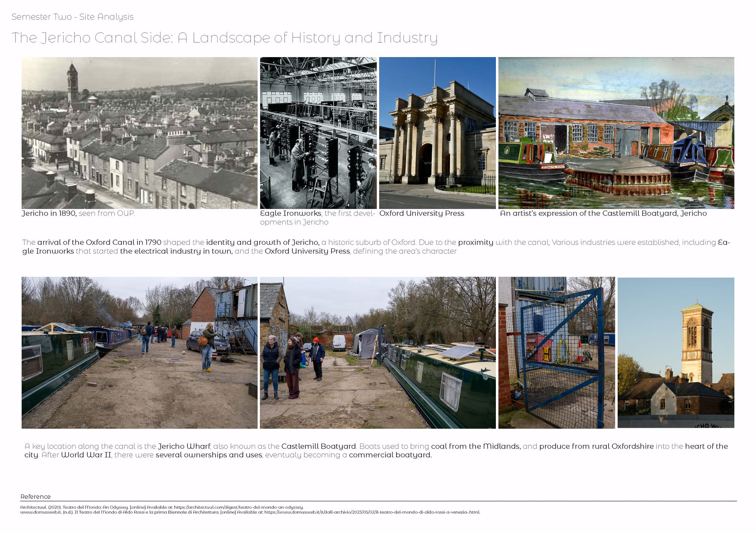The width and height of the screenshot is (756, 534).
Task: Select the artist's expression Castlemill caption
Action: pyautogui.click(x=603, y=213)
